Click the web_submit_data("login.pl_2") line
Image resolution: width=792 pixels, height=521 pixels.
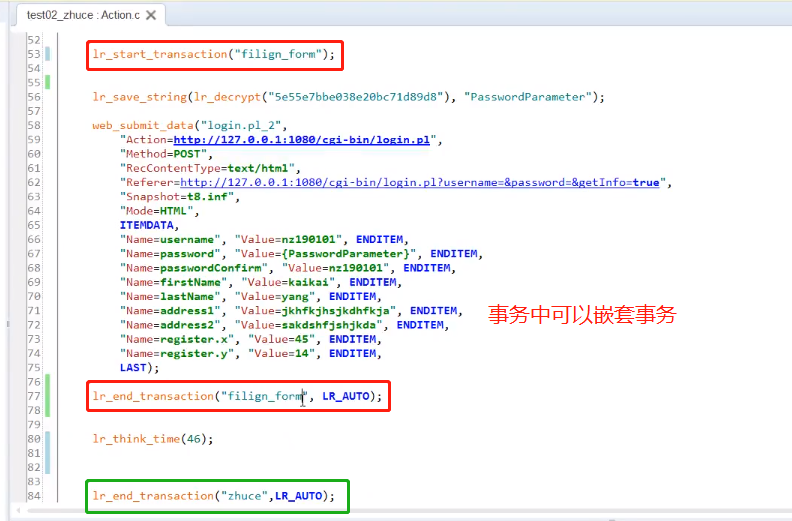[x=190, y=125]
